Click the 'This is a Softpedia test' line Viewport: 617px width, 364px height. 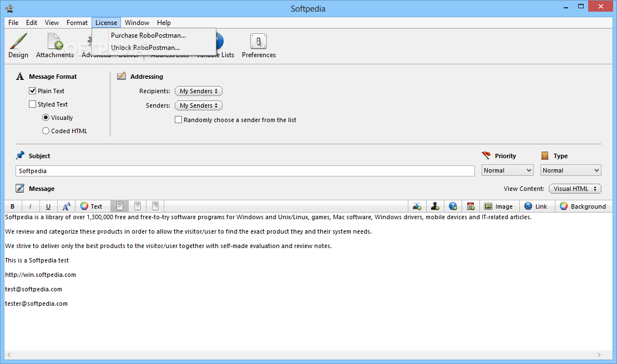37,260
